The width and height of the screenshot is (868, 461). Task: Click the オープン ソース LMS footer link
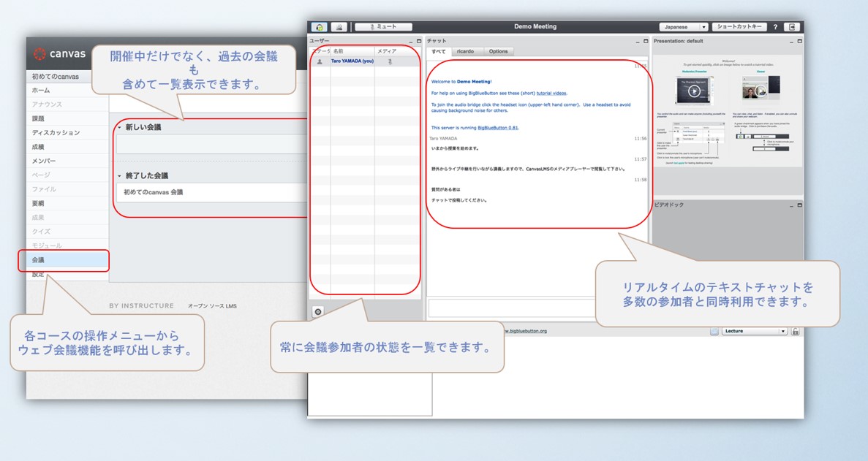pyautogui.click(x=212, y=305)
